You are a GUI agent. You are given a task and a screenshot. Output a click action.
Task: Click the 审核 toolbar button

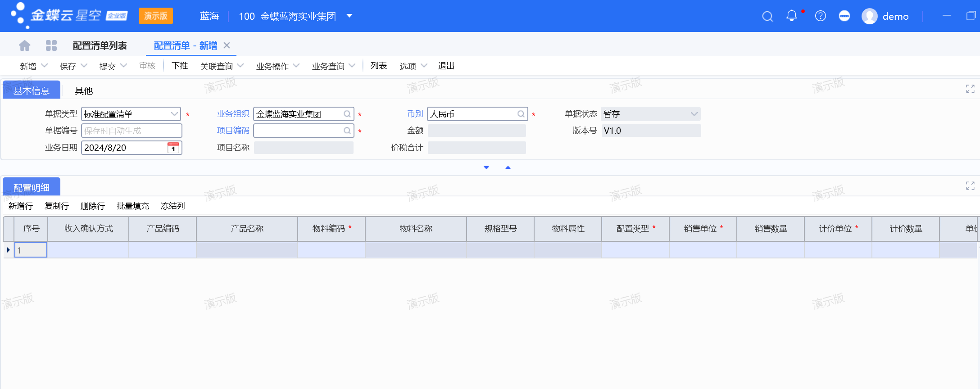pos(147,66)
